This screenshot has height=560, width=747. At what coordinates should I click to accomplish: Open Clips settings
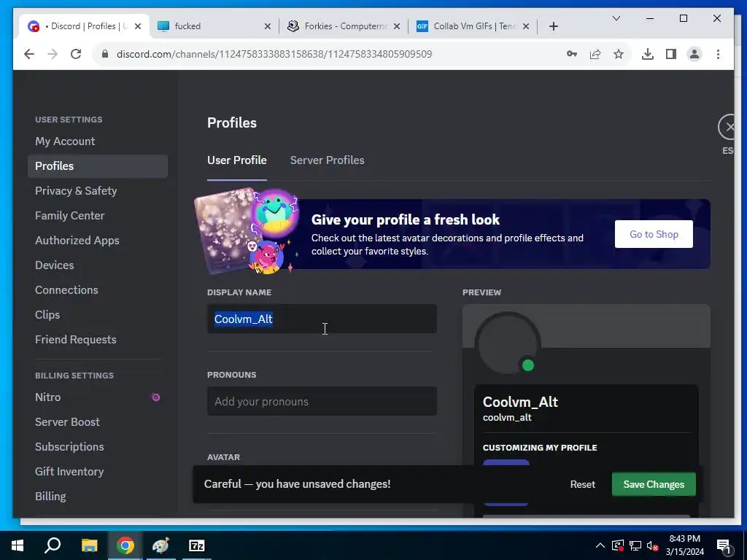pyautogui.click(x=98, y=315)
